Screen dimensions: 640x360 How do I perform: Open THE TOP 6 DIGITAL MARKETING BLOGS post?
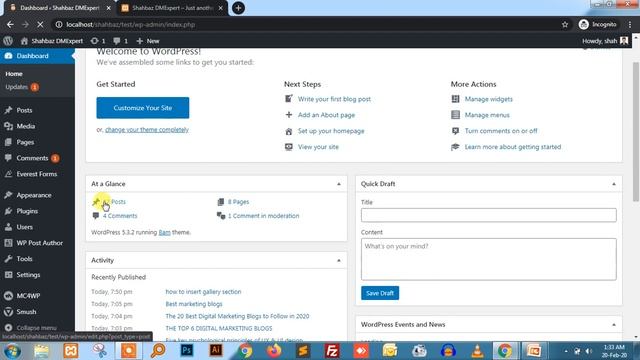coord(219,329)
